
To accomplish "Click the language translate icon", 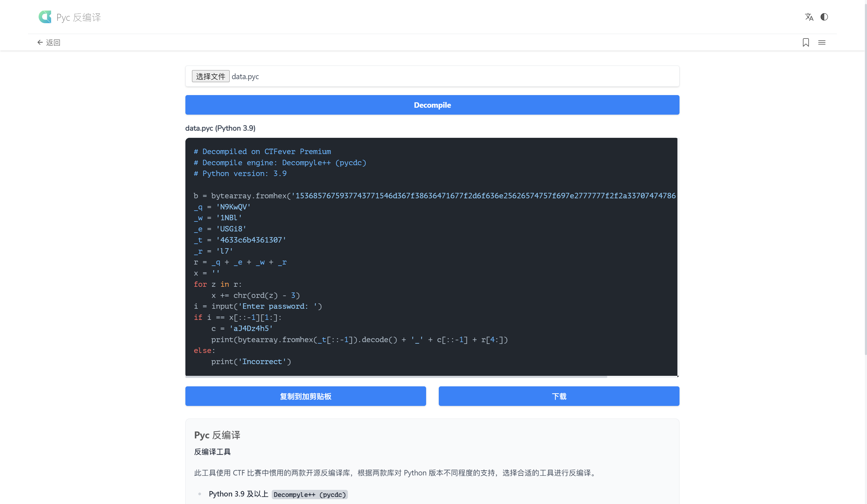I will click(809, 17).
